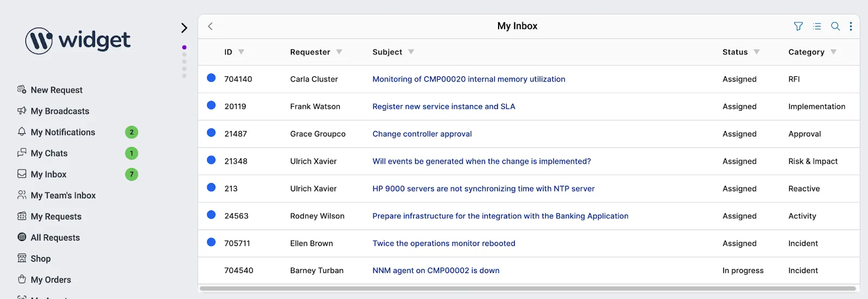Select requester Carla Cluster
The height and width of the screenshot is (299, 868).
(x=314, y=79)
